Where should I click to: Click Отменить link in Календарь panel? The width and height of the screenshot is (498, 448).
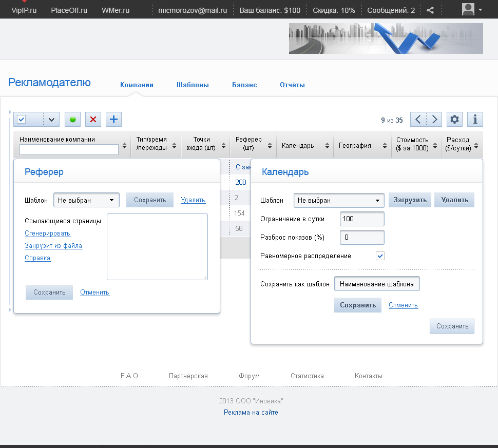403,305
